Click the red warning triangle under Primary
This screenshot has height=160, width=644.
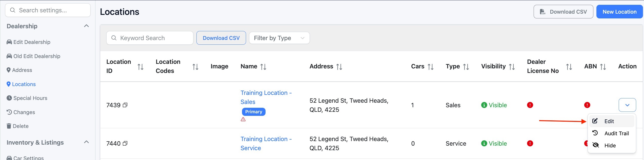click(x=243, y=119)
